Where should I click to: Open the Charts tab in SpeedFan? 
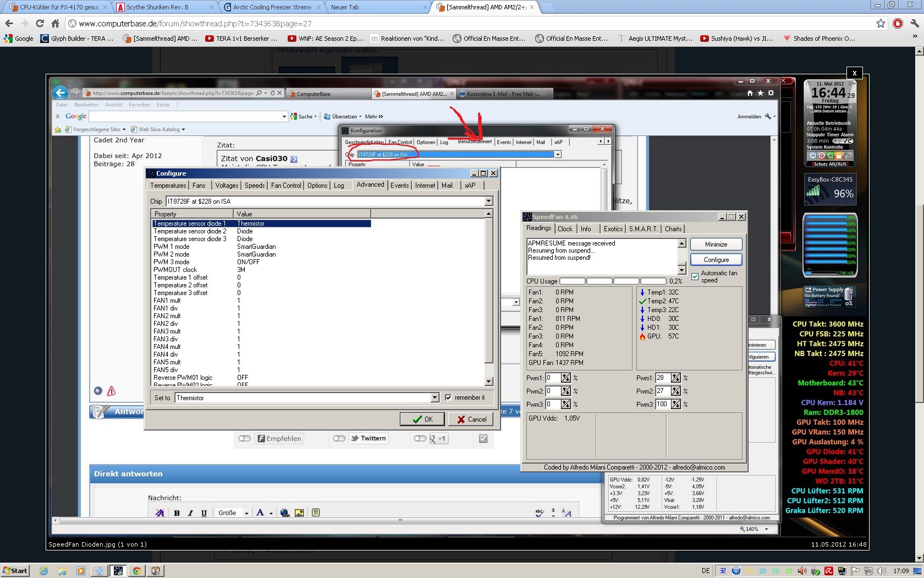(673, 229)
